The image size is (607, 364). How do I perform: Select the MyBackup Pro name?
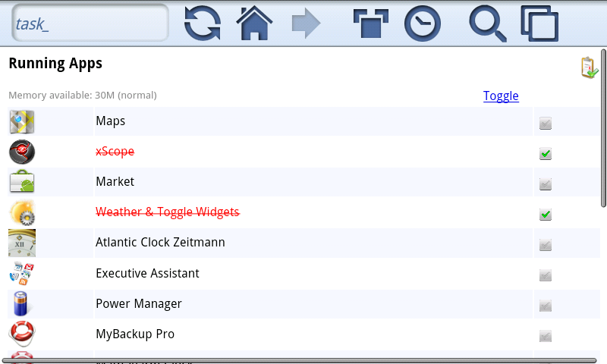coord(135,334)
